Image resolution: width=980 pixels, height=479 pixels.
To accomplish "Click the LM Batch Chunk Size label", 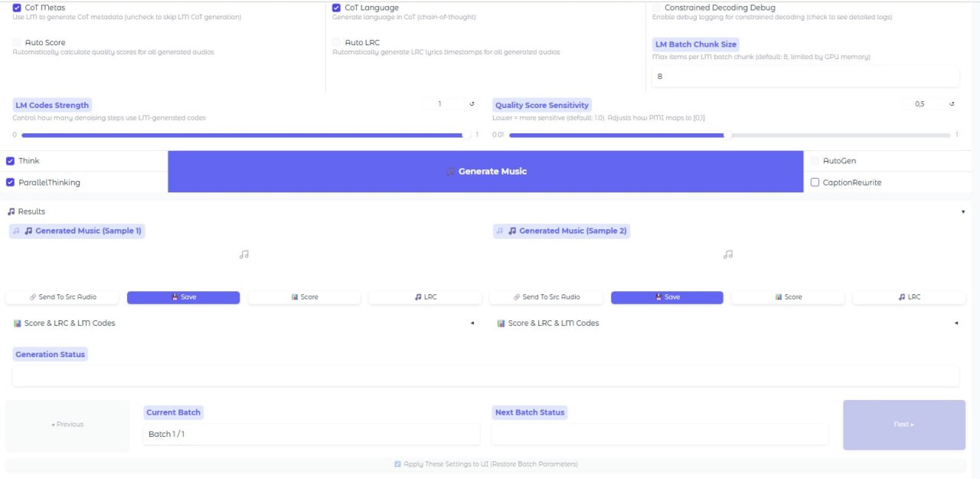I will point(695,44).
